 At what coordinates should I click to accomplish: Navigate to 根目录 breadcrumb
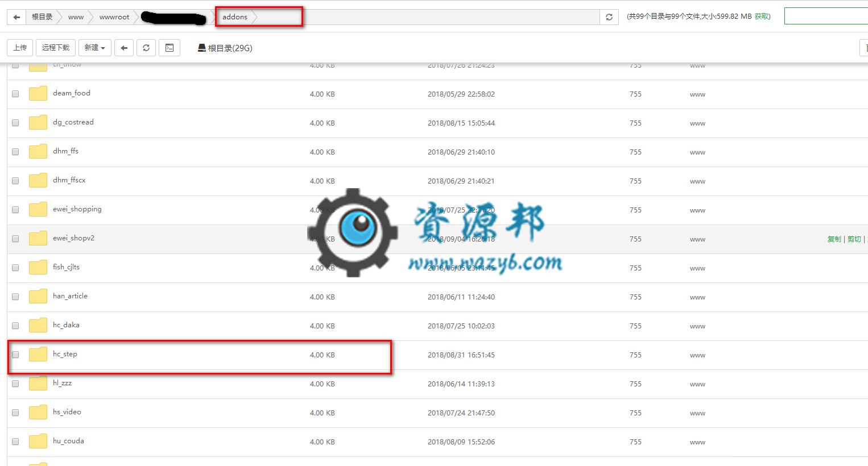coord(42,17)
